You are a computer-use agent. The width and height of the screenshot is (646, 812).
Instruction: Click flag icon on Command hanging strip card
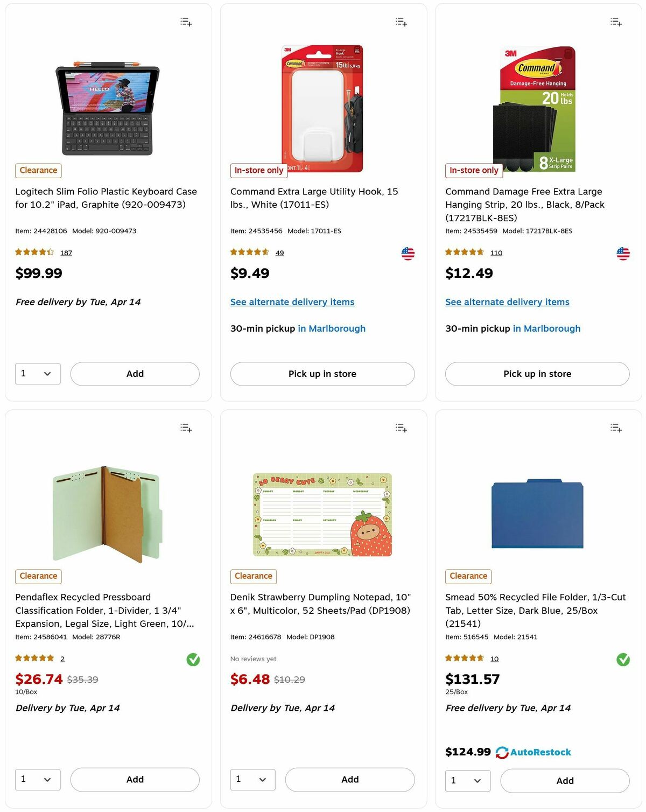[x=623, y=253]
